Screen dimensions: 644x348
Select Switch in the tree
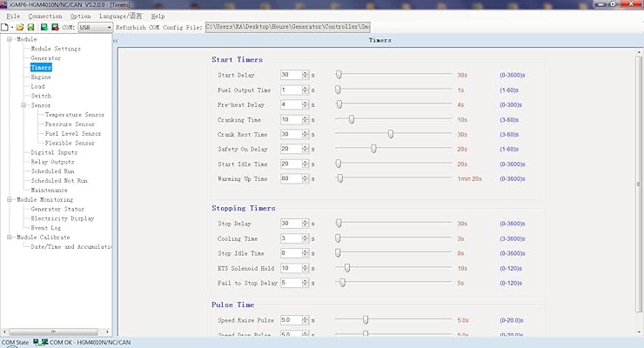(x=41, y=96)
